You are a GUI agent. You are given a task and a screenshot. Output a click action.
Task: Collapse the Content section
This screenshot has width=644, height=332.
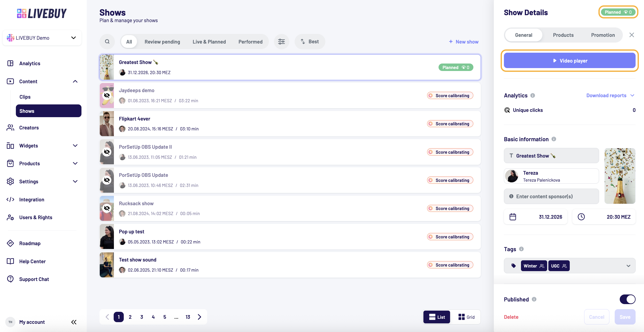pyautogui.click(x=75, y=81)
